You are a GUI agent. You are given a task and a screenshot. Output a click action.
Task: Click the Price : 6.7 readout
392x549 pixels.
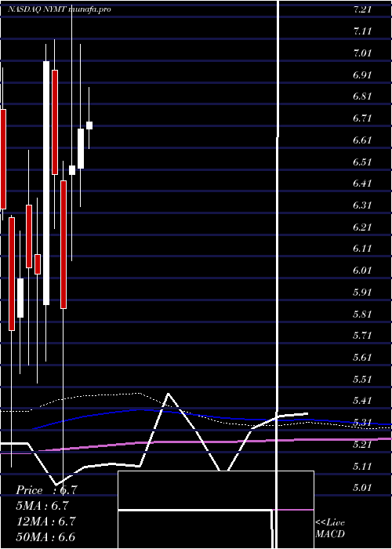(x=46, y=490)
